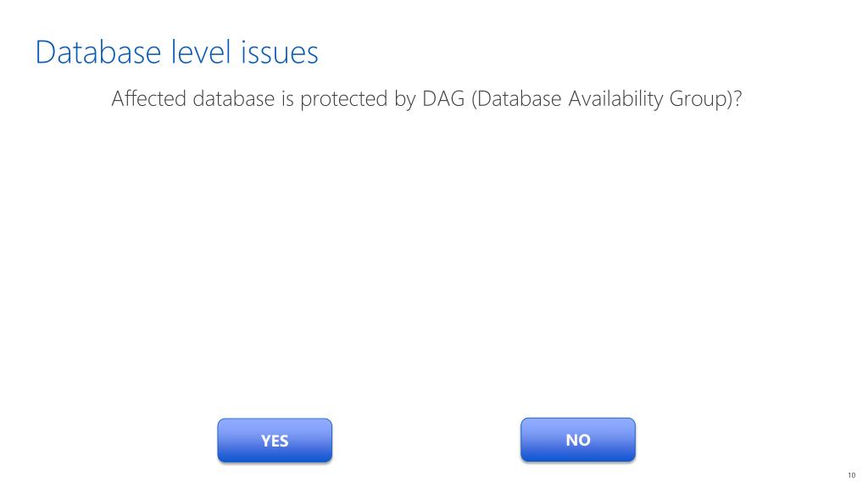868x488 pixels.
Task: Select the 'Database level issues' title
Action: tap(176, 53)
